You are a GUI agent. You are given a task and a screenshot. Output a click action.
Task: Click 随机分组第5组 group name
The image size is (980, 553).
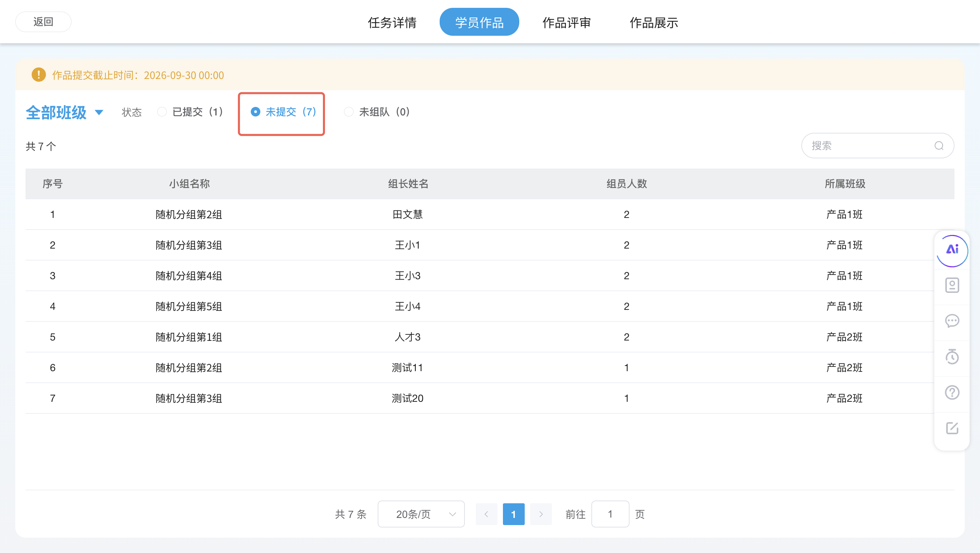click(189, 306)
